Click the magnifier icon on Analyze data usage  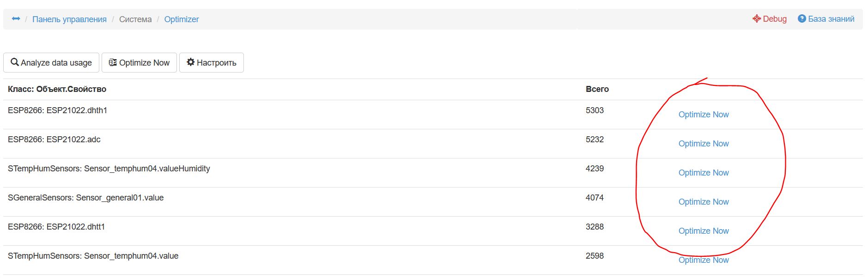tap(15, 62)
